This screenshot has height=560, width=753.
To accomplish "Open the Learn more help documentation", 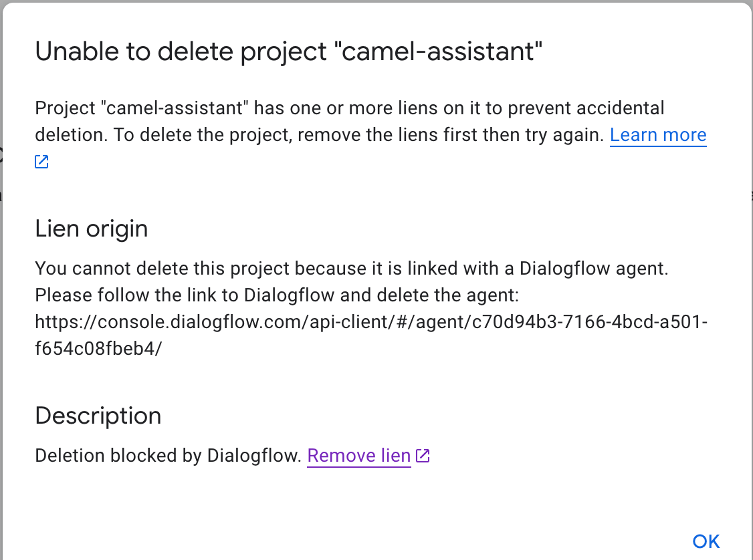I will [657, 134].
